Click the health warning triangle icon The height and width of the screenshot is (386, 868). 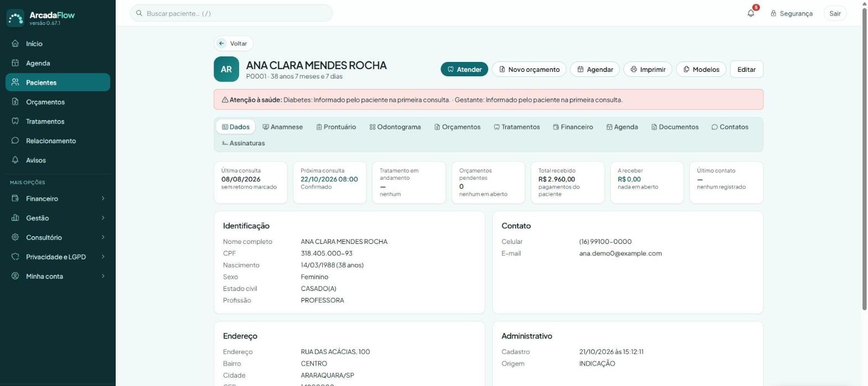coord(225,100)
